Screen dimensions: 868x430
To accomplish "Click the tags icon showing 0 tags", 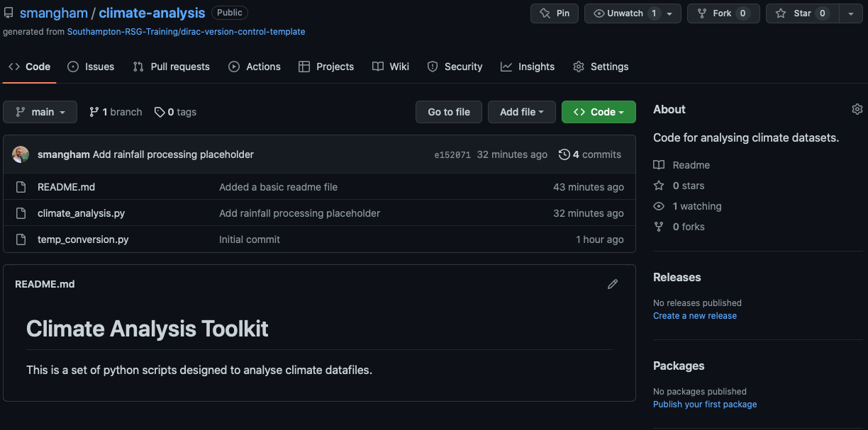I will [159, 111].
